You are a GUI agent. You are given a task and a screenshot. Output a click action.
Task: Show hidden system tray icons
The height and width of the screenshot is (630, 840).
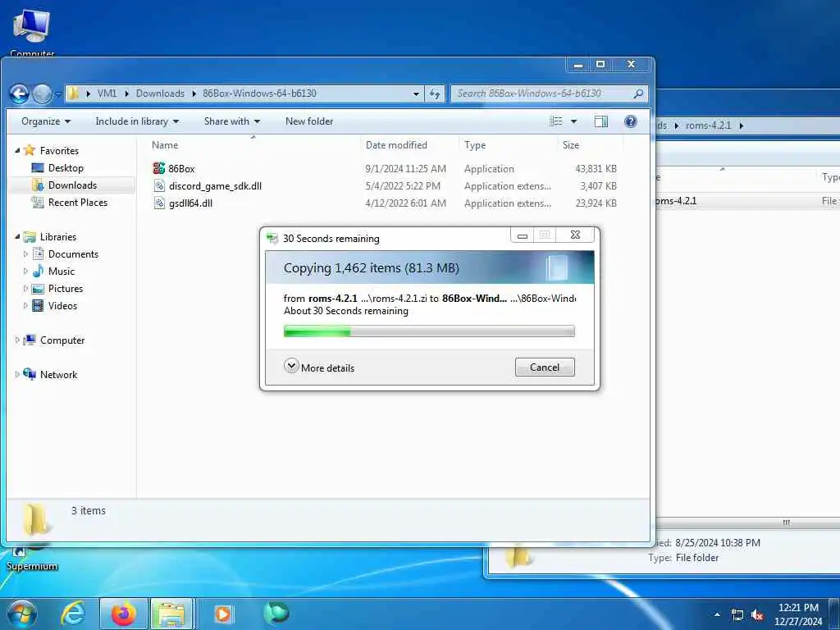(x=717, y=615)
